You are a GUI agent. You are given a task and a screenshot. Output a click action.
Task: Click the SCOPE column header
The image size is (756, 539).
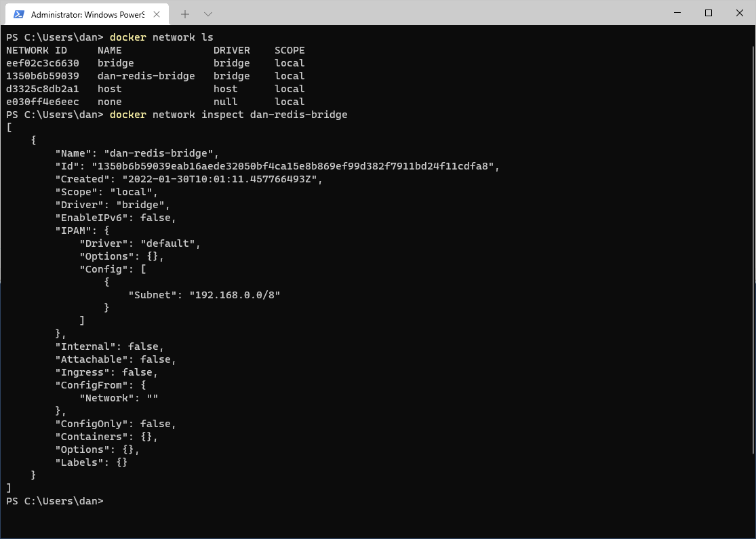point(290,51)
